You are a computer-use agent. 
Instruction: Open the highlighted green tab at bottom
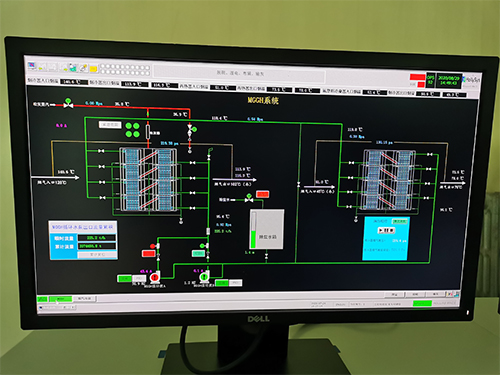[60, 299]
